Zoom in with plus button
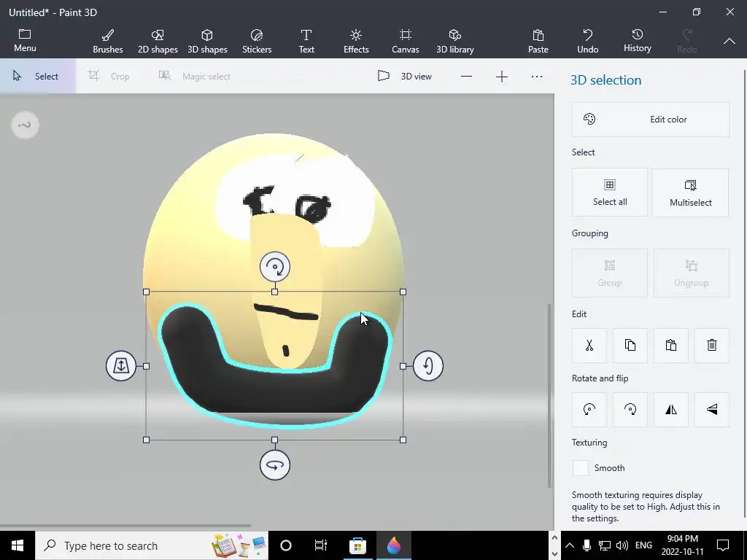This screenshot has width=747, height=560. [502, 76]
